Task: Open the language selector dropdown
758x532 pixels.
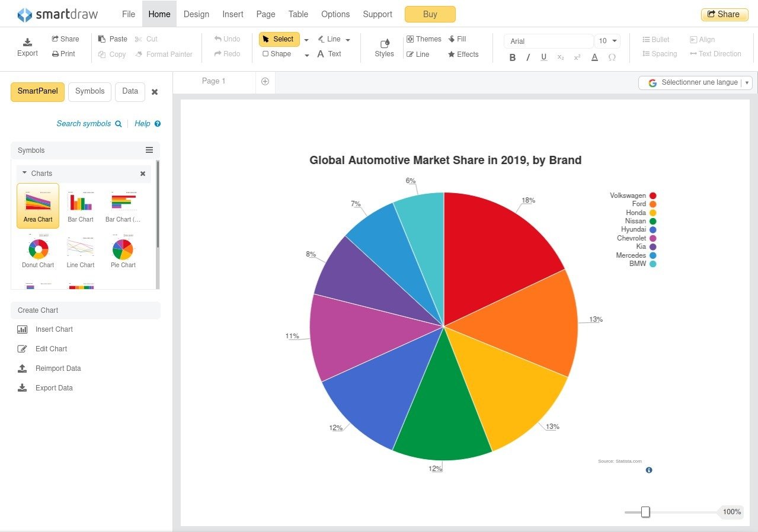Action: (695, 82)
